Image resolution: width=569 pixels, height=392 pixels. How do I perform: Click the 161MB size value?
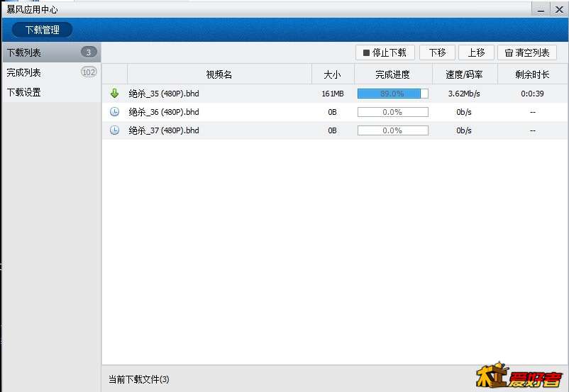(x=333, y=94)
